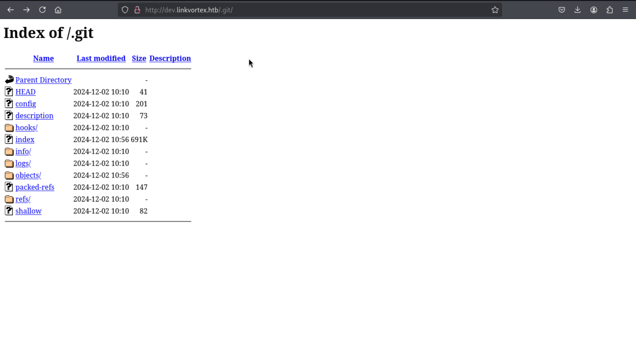
Task: Bookmark this page with the star
Action: point(495,10)
